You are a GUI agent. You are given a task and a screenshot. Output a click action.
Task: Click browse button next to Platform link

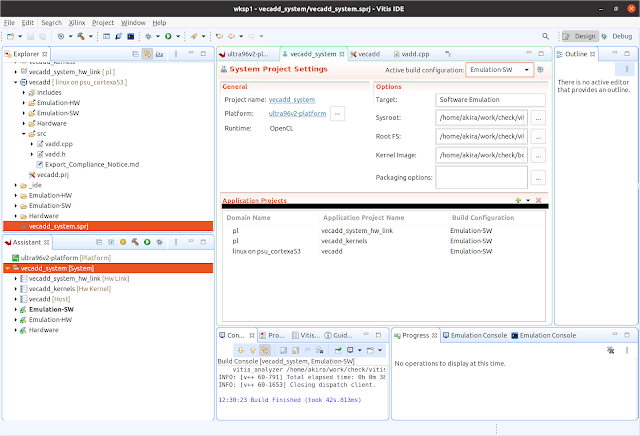pos(338,114)
